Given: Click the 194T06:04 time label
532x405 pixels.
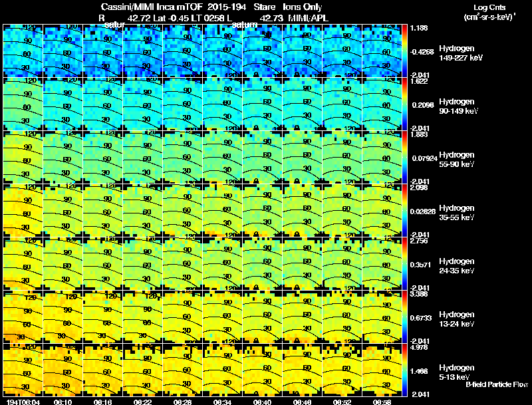Looking at the screenshot, I should 23,402.
